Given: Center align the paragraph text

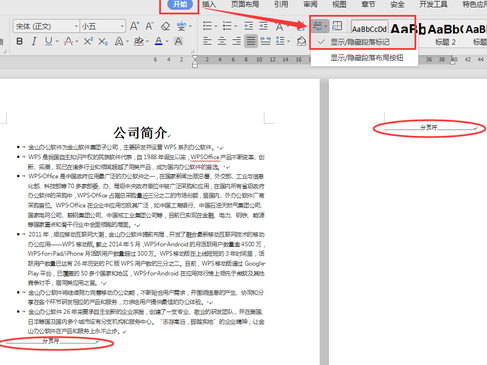Looking at the screenshot, I should pyautogui.click(x=222, y=41).
